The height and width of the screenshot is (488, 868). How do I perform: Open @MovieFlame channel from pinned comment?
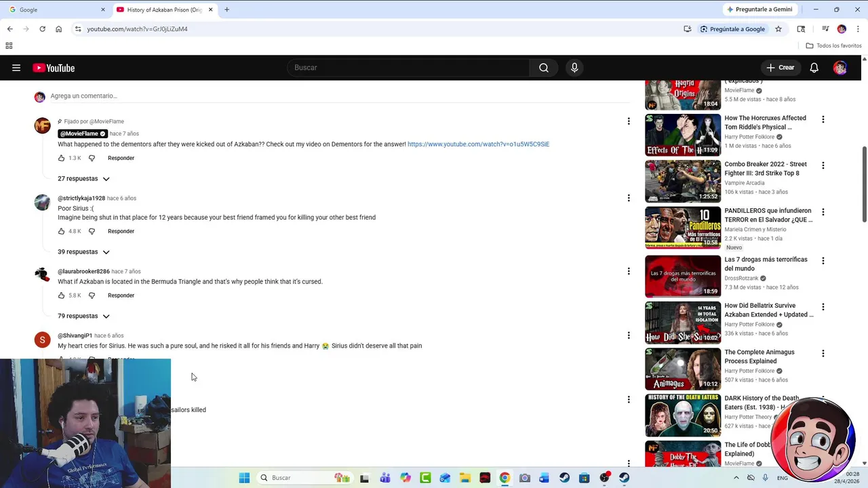[x=83, y=134]
